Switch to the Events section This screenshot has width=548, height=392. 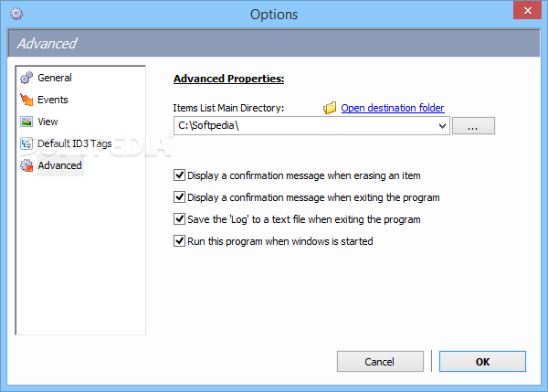tap(53, 100)
